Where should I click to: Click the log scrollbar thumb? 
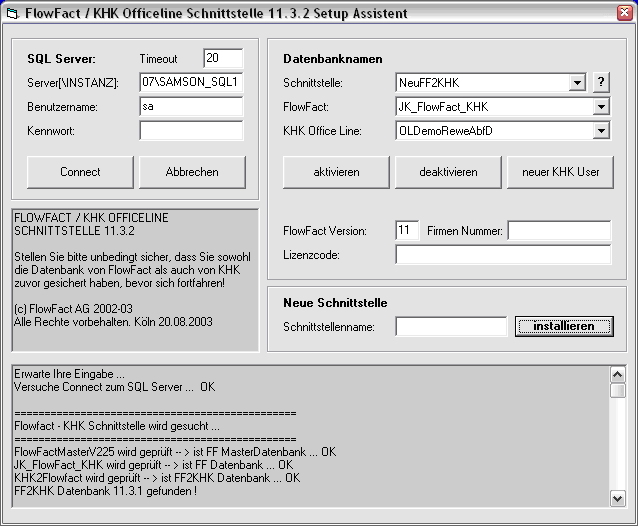tap(618, 390)
